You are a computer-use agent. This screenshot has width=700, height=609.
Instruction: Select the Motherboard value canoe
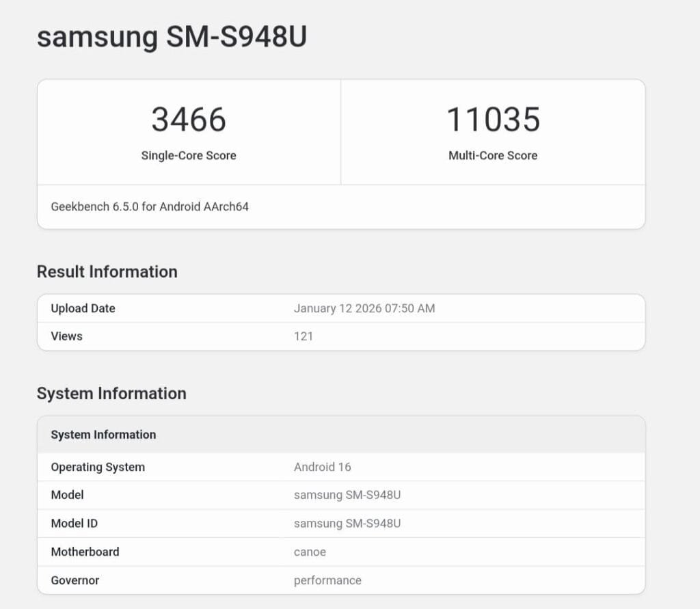click(x=310, y=552)
